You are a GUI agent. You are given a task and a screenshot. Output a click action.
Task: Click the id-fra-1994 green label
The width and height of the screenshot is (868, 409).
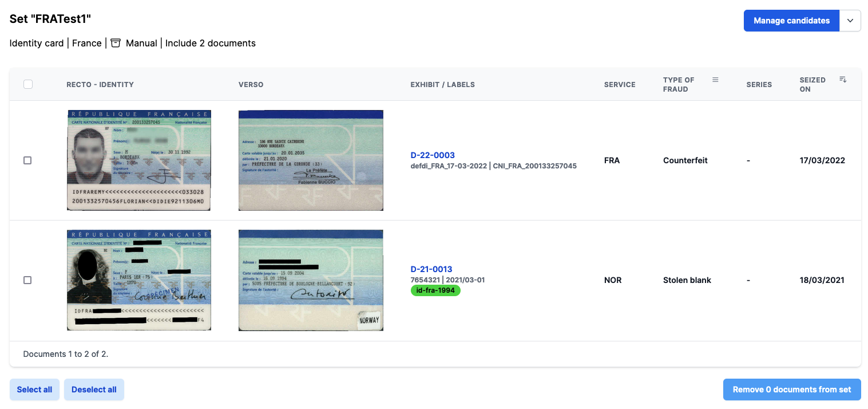click(x=435, y=290)
